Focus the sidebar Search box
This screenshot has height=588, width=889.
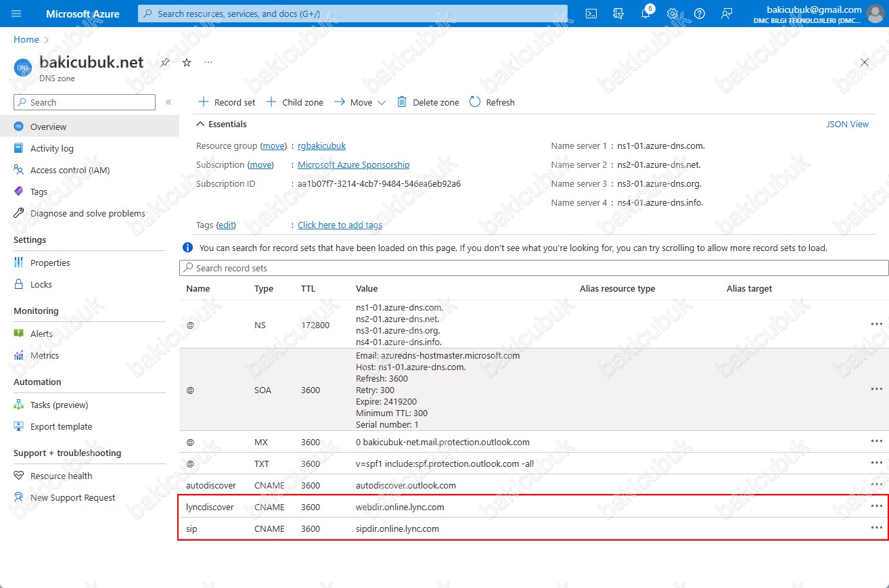85,102
